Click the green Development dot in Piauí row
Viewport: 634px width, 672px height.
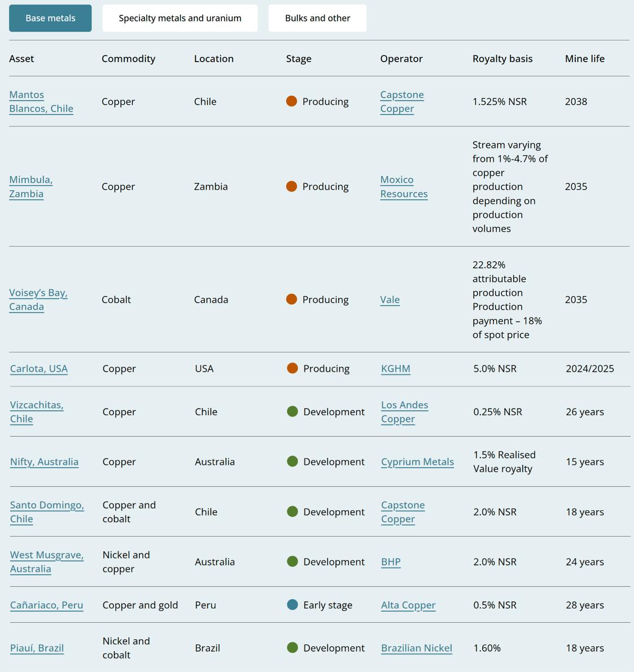pos(292,648)
